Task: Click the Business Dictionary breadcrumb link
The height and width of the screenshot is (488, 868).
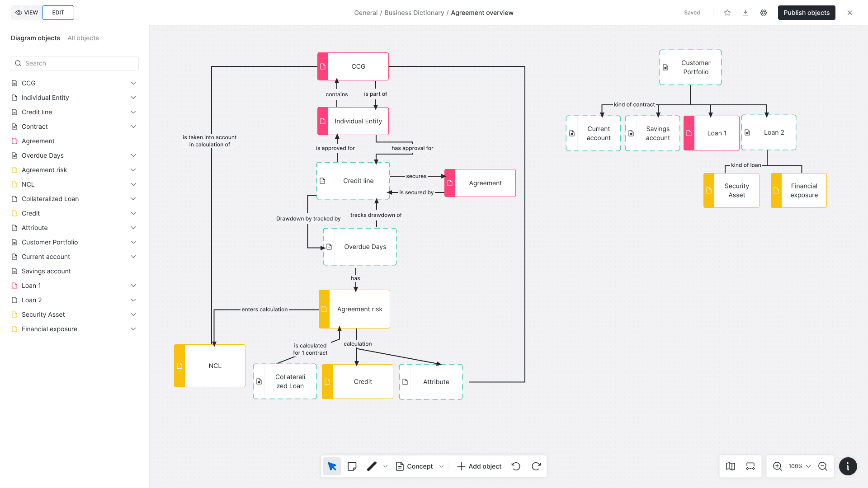Action: click(414, 13)
